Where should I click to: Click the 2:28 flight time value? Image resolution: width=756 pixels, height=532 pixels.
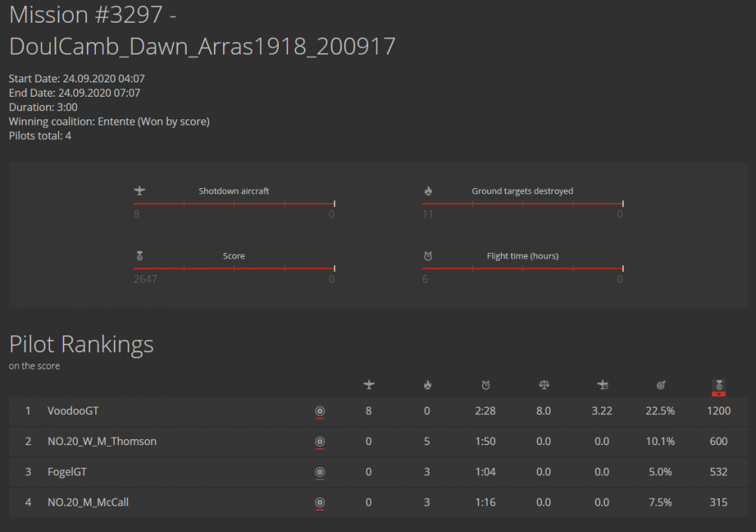coord(485,411)
